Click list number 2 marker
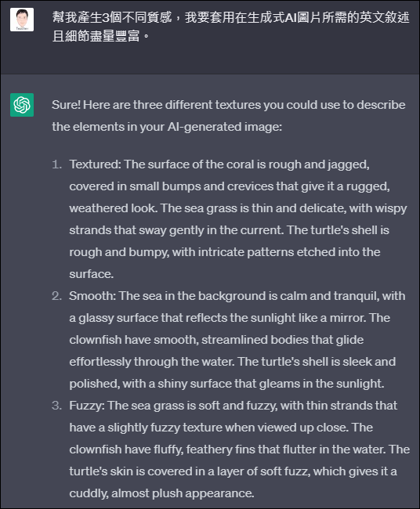Image resolution: width=420 pixels, height=509 pixels. coord(57,296)
